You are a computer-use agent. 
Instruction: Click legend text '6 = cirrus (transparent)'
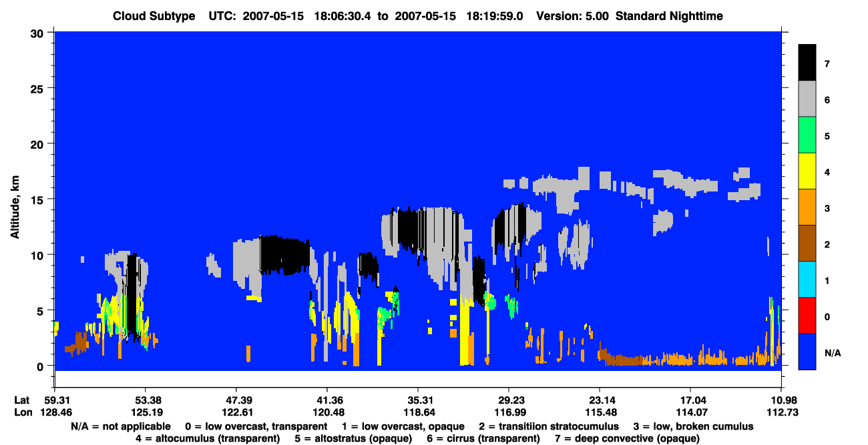tap(483, 438)
